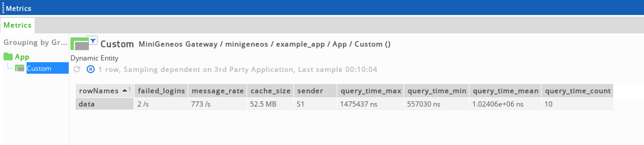The height and width of the screenshot is (145, 644).
Task: Sort by failed_logins column header
Action: (x=161, y=91)
